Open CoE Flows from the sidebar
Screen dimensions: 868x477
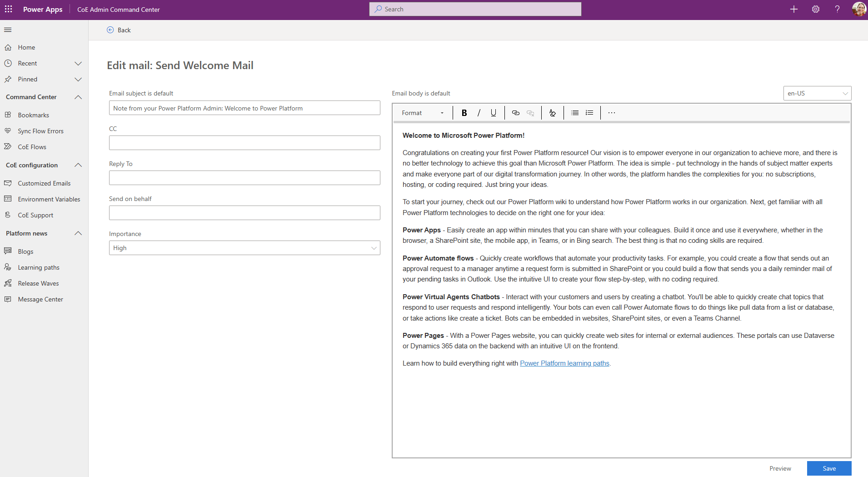[32, 146]
